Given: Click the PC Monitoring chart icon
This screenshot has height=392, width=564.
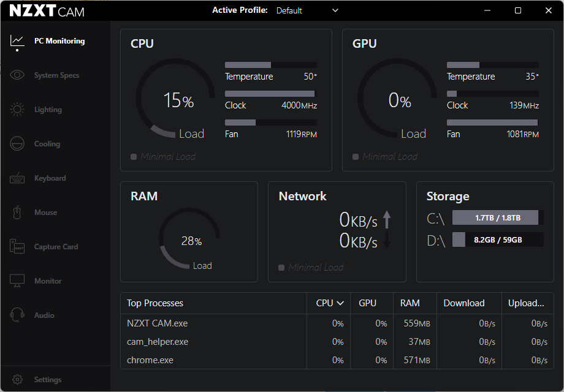Looking at the screenshot, I should [17, 41].
